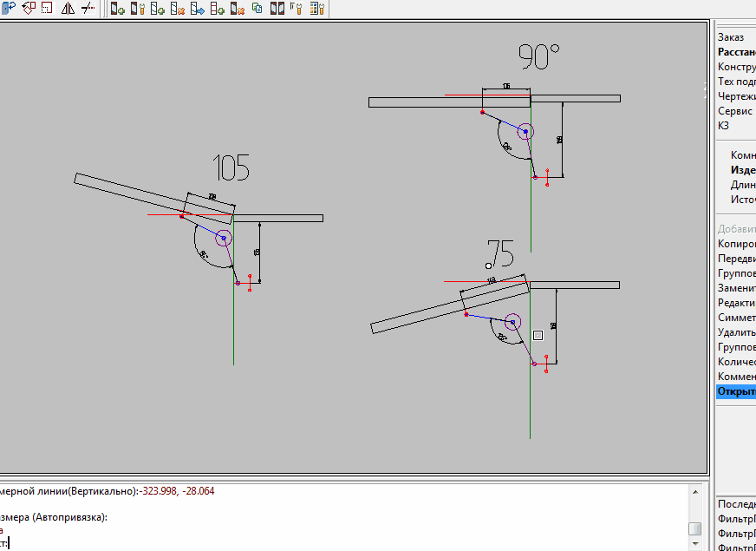The height and width of the screenshot is (551, 756).
Task: Open panel properties icon with wrench
Action: 138,8
